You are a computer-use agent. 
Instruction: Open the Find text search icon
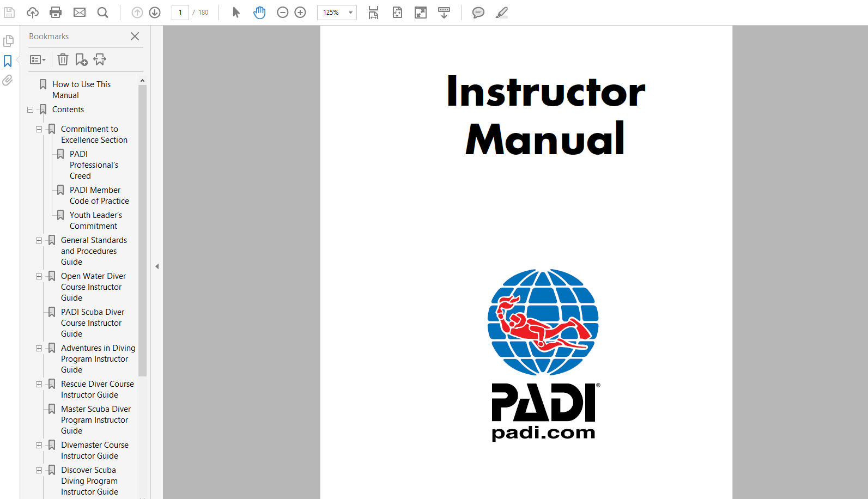(102, 12)
